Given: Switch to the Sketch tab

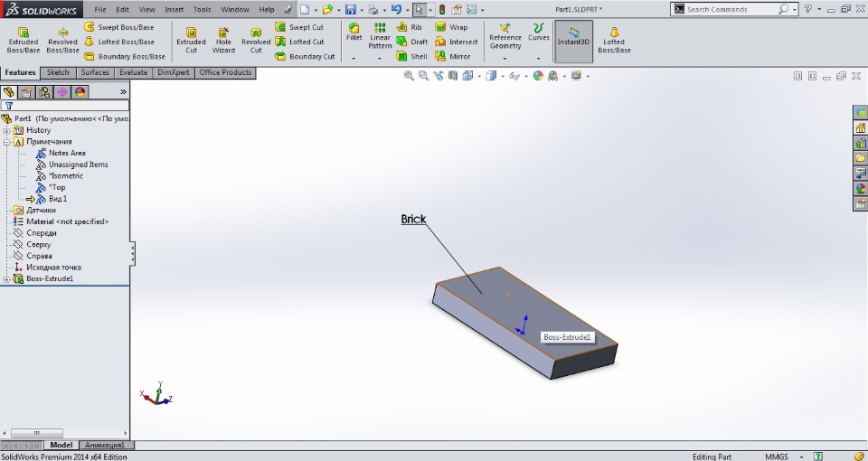Looking at the screenshot, I should pyautogui.click(x=58, y=72).
